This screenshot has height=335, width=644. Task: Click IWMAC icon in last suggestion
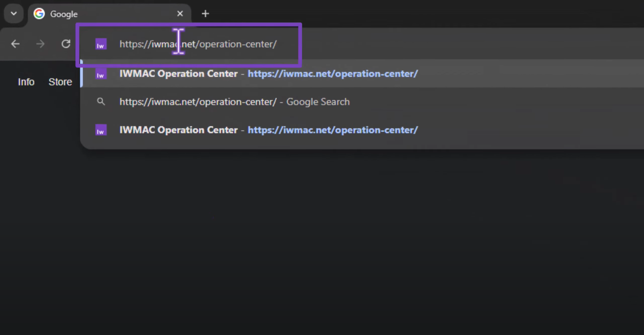click(101, 130)
